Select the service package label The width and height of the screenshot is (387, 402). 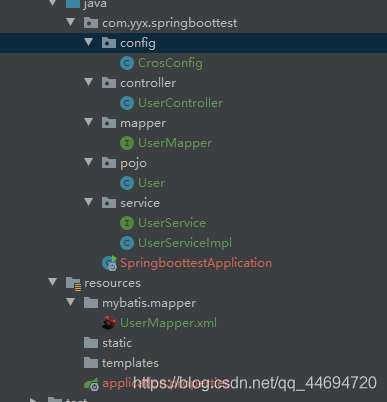pos(140,203)
